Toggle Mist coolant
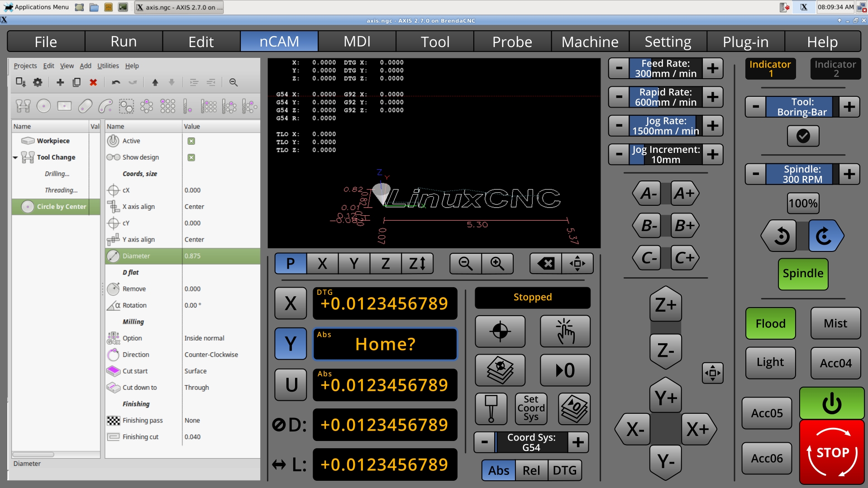Screen dimensions: 868x488 pos(835,323)
